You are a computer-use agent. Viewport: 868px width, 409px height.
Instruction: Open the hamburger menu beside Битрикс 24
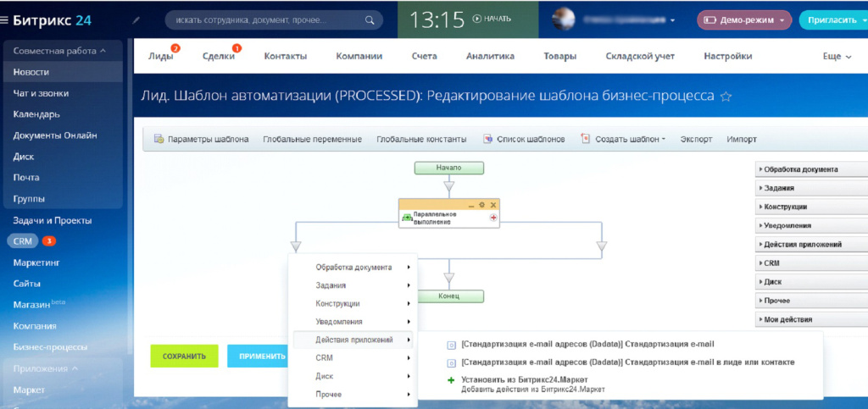pyautogui.click(x=4, y=20)
